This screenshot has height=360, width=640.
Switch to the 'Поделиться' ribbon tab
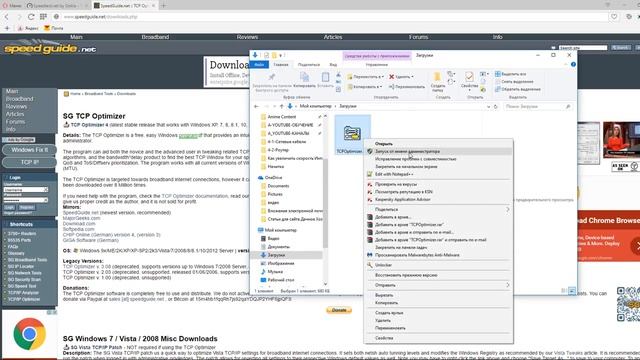pos(309,64)
